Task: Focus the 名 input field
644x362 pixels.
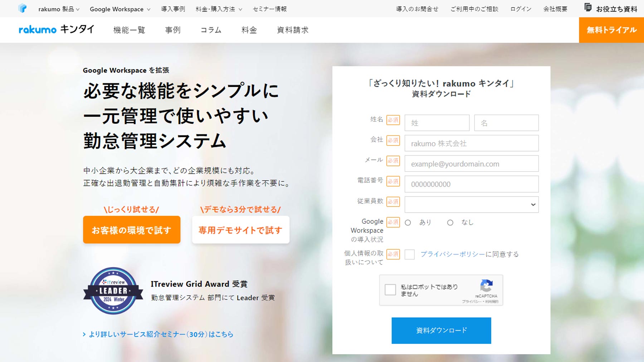Action: click(x=506, y=123)
